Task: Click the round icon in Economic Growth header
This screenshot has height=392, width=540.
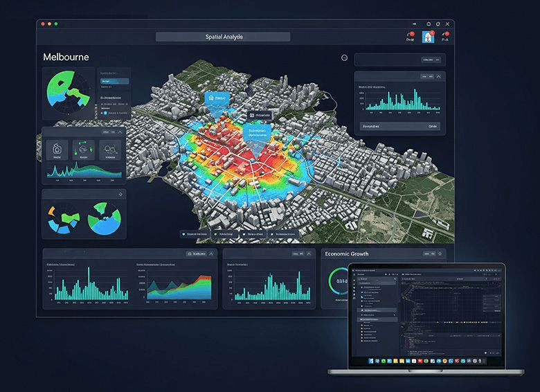Action: coord(440,254)
